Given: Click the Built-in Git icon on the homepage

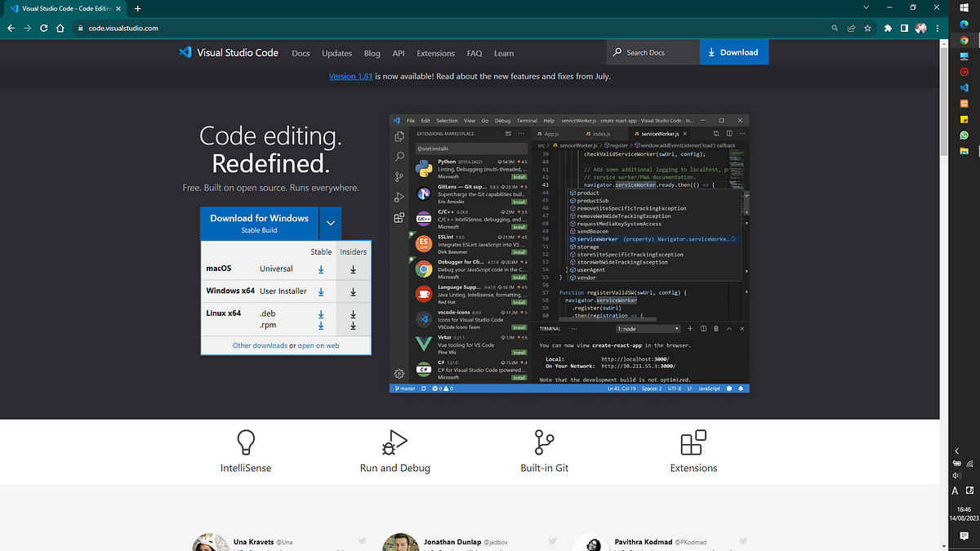Looking at the screenshot, I should point(544,442).
